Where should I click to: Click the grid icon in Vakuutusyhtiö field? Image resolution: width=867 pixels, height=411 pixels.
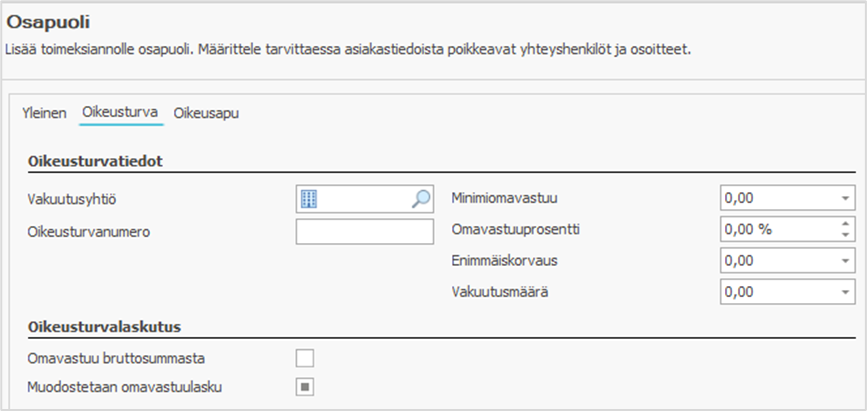(x=309, y=199)
